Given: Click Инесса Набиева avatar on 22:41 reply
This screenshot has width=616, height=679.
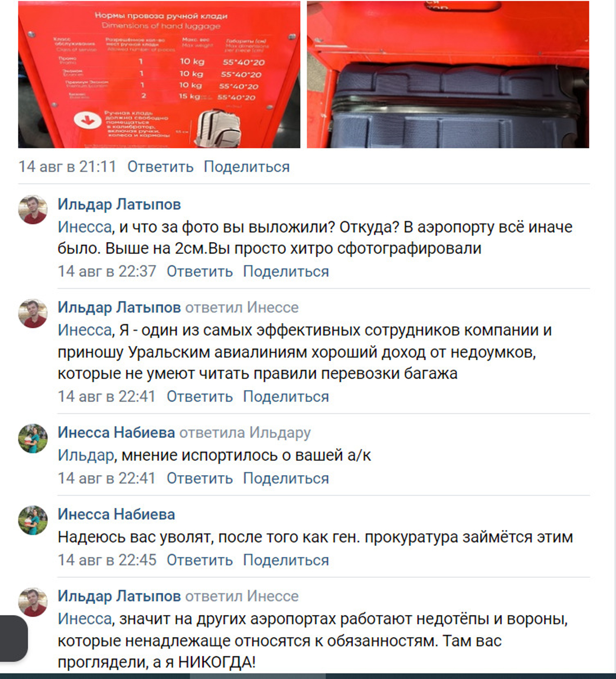Looking at the screenshot, I should pos(33,438).
